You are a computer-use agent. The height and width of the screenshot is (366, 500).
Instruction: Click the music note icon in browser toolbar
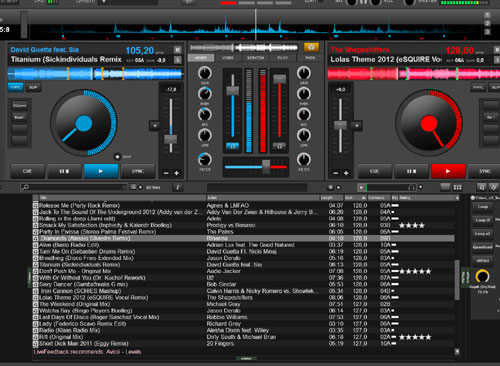481,187
